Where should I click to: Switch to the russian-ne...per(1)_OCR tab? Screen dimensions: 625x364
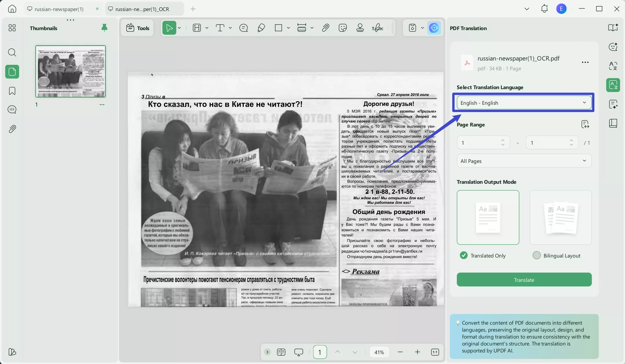pos(141,9)
